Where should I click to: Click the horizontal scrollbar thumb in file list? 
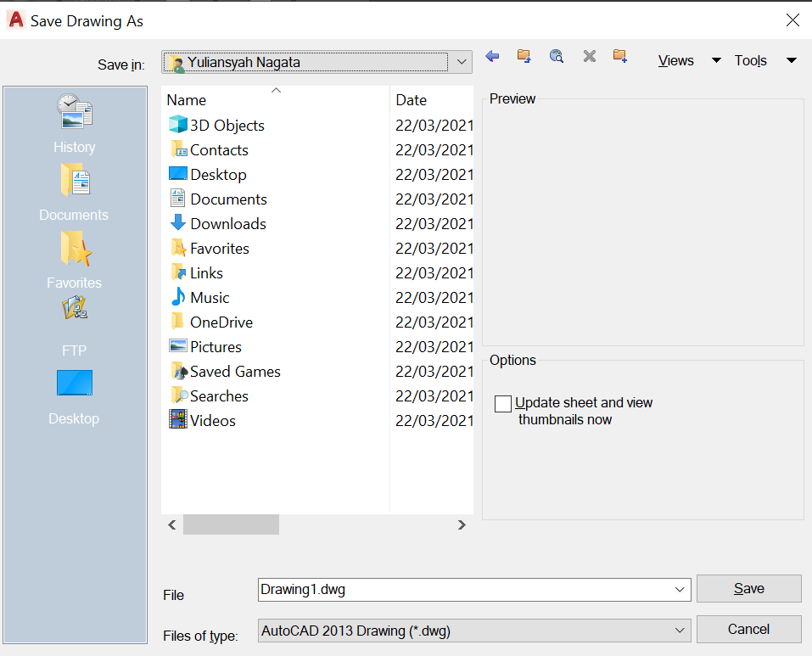point(231,524)
